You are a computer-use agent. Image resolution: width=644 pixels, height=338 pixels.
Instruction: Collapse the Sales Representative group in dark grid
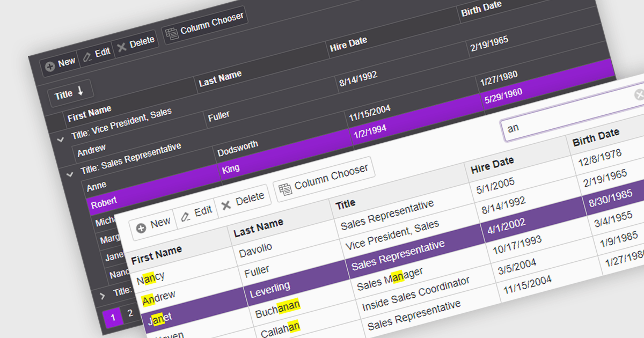coord(69,174)
